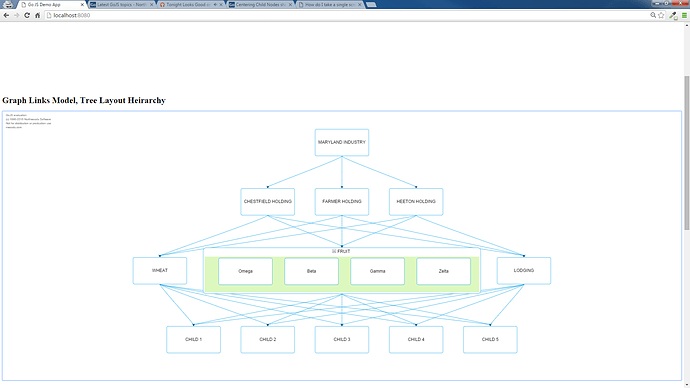Collapse the FRUIT group expander
The width and height of the screenshot is (690, 388).
pyautogui.click(x=334, y=251)
